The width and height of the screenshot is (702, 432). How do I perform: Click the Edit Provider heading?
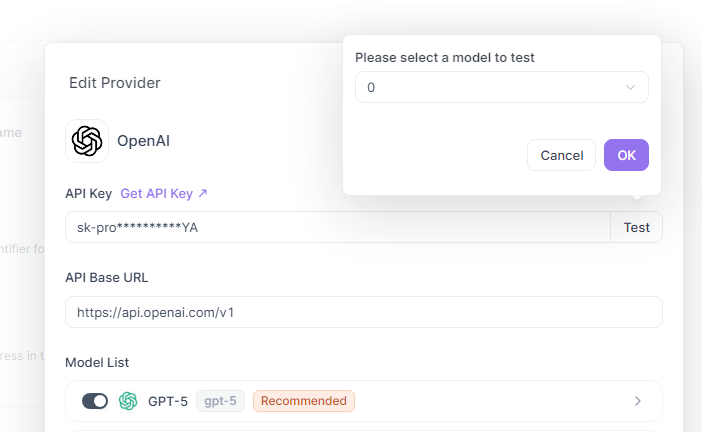[115, 83]
